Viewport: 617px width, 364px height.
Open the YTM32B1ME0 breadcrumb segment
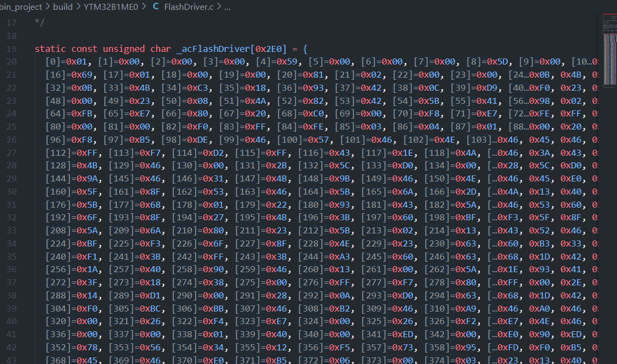[x=111, y=7]
